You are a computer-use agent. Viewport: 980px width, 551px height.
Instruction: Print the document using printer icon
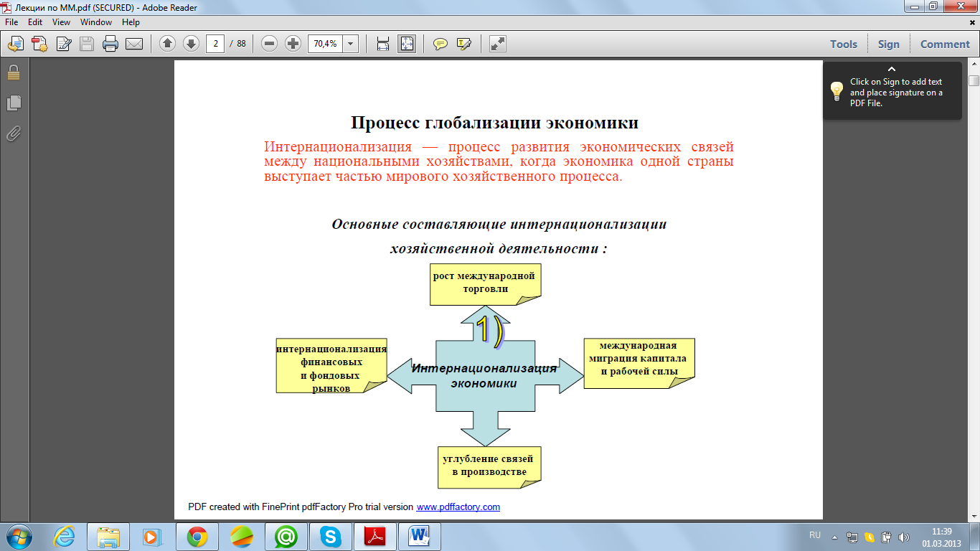110,44
